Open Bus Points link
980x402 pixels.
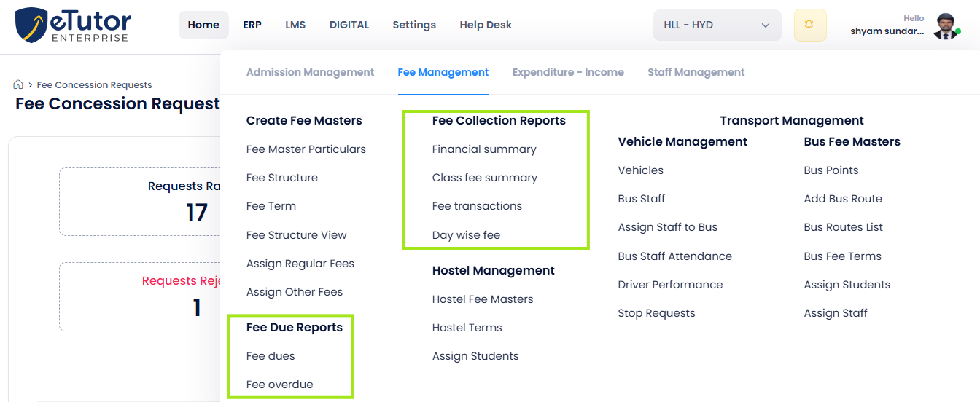pyautogui.click(x=831, y=170)
